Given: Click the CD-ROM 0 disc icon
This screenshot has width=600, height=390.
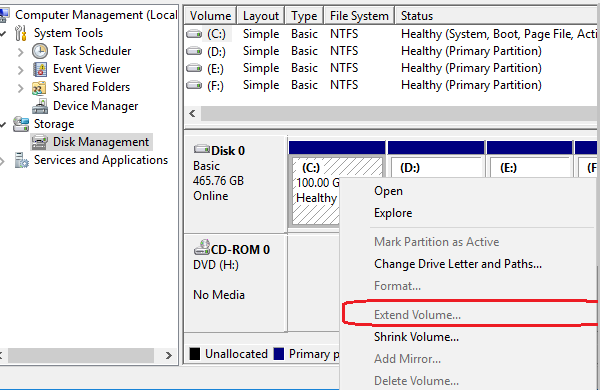Looking at the screenshot, I should tap(202, 248).
